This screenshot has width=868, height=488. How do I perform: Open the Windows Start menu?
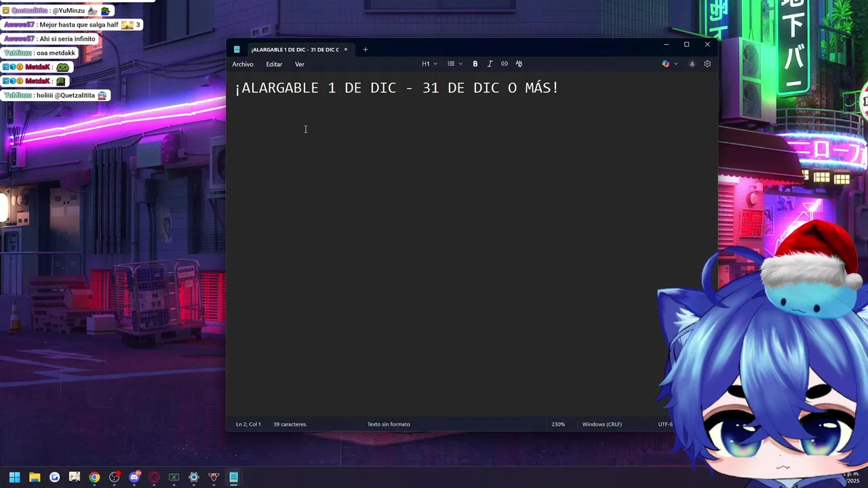point(14,477)
